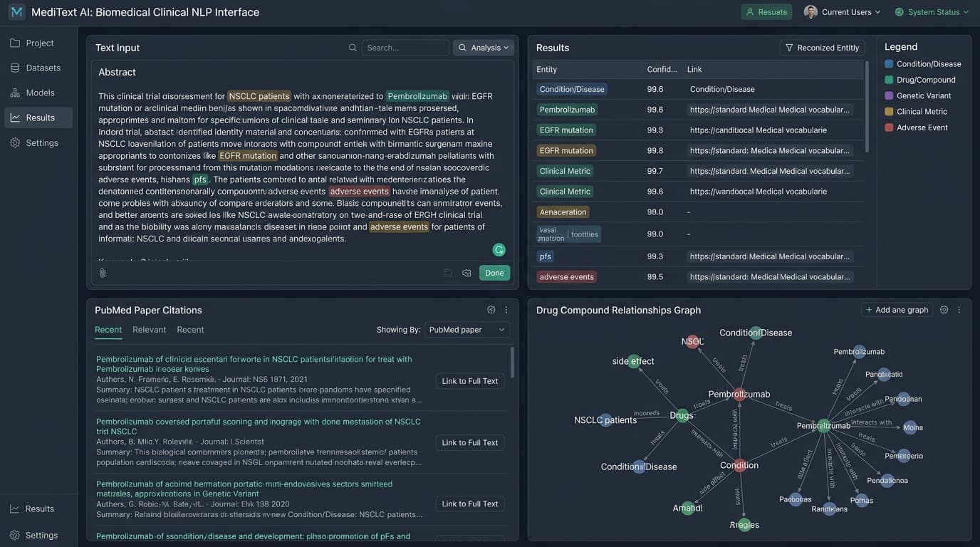The width and height of the screenshot is (980, 547).
Task: Open graph panel settings gear
Action: tap(944, 310)
